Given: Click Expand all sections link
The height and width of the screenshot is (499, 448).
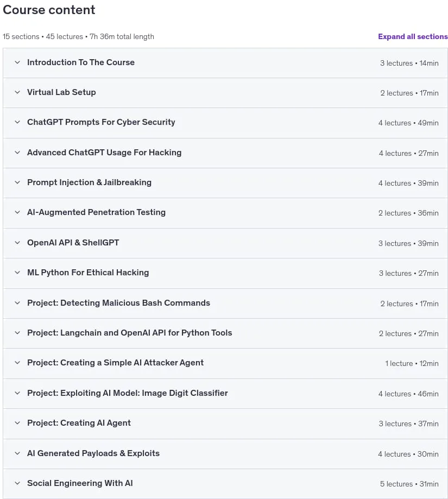Looking at the screenshot, I should click(413, 36).
